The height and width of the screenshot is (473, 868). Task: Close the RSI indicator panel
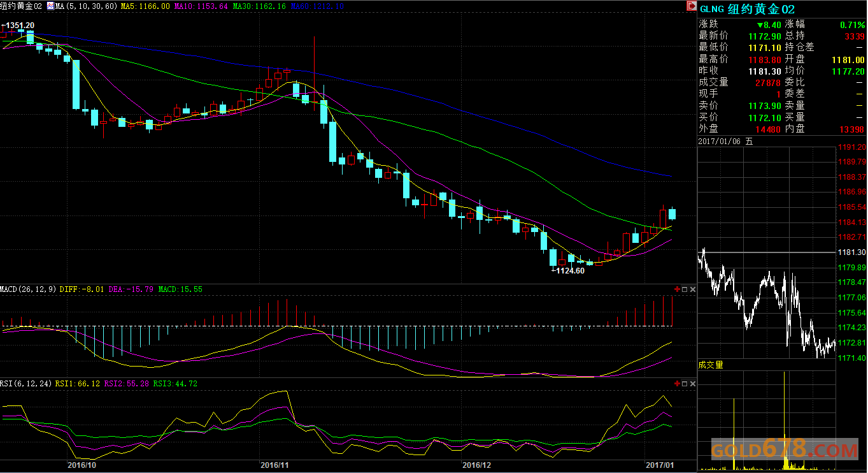[693, 384]
